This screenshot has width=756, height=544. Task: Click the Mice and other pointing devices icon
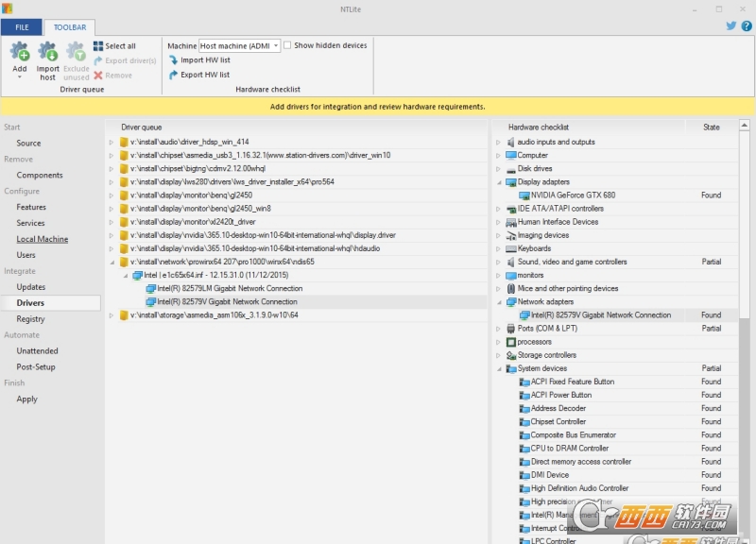511,289
